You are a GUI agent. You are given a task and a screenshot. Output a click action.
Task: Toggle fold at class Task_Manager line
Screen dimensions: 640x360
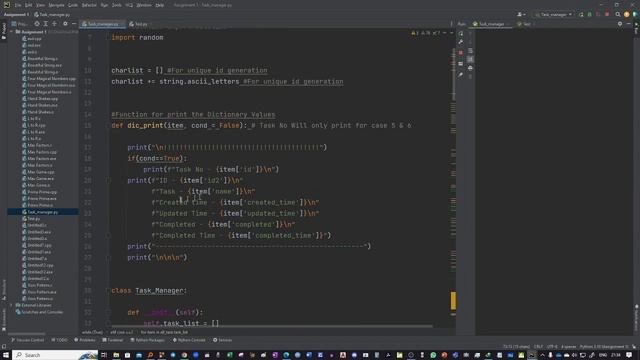[109, 291]
